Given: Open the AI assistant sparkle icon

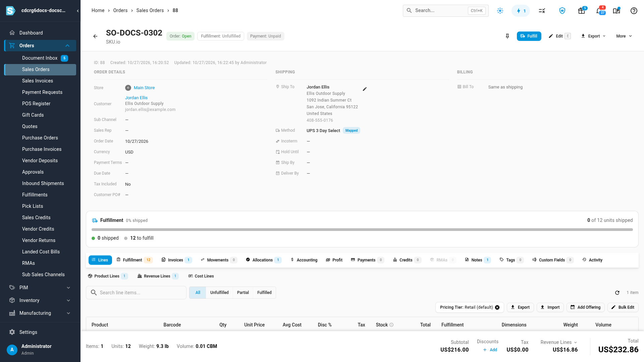Looking at the screenshot, I should pyautogui.click(x=500, y=11).
